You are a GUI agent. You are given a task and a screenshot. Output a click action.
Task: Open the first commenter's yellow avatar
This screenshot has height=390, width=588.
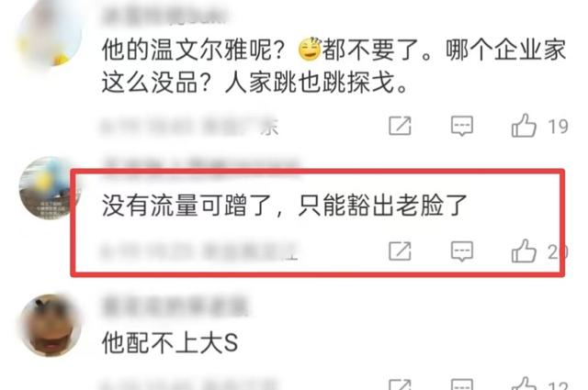point(50,34)
